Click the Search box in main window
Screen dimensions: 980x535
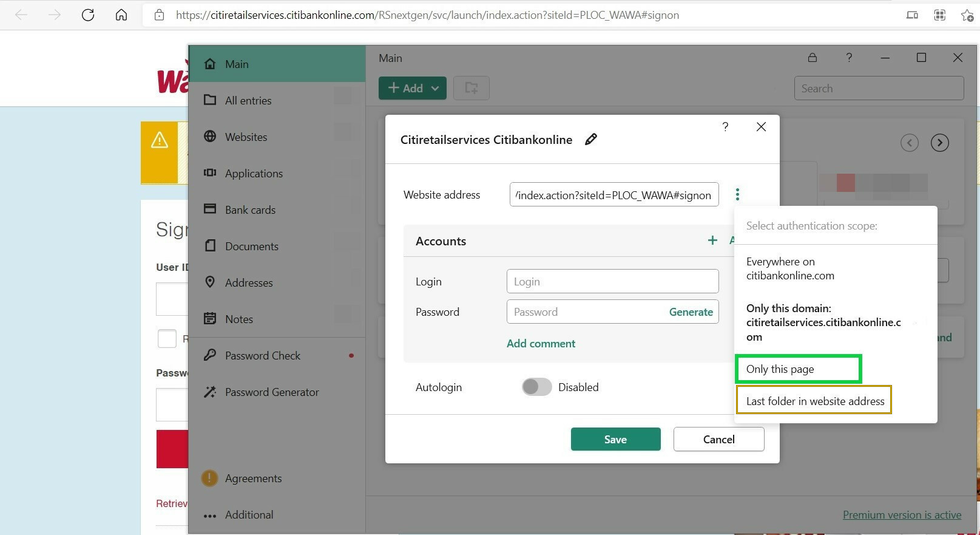point(879,88)
